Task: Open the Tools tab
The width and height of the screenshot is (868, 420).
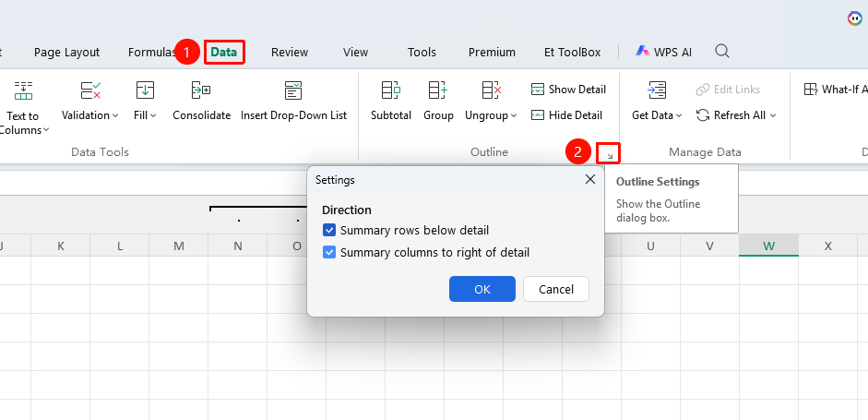Action: coord(422,52)
